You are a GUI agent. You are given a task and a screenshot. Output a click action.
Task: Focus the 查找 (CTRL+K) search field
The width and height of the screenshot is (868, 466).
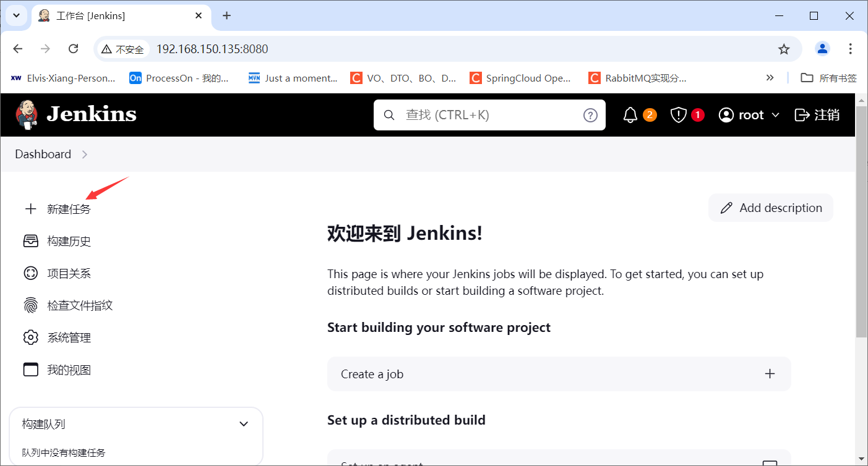489,115
